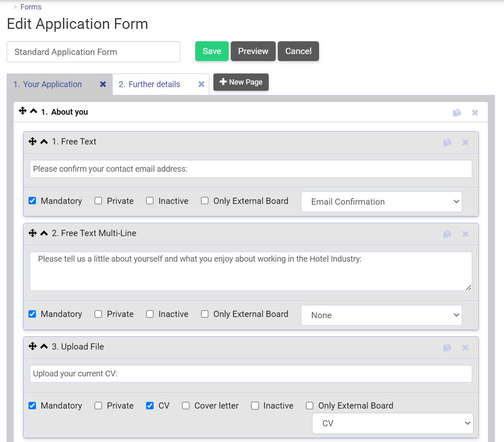The height and width of the screenshot is (442, 504).
Task: Open the None mapping dropdown
Action: point(381,314)
